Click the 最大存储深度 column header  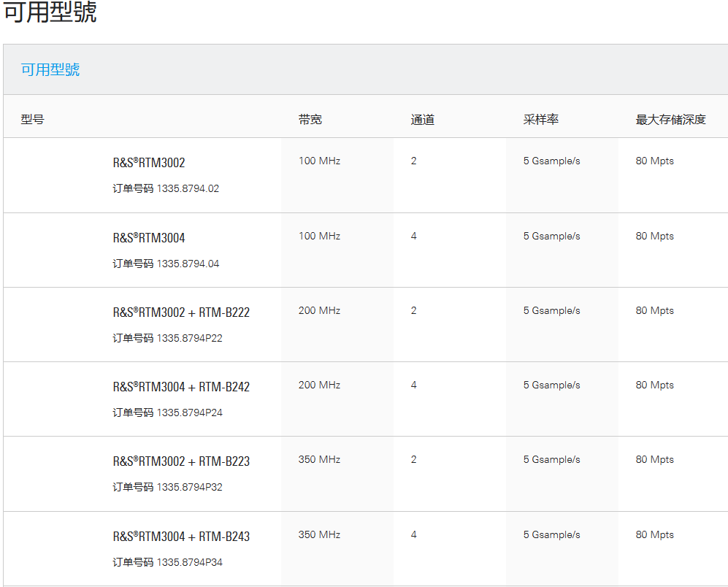[670, 120]
